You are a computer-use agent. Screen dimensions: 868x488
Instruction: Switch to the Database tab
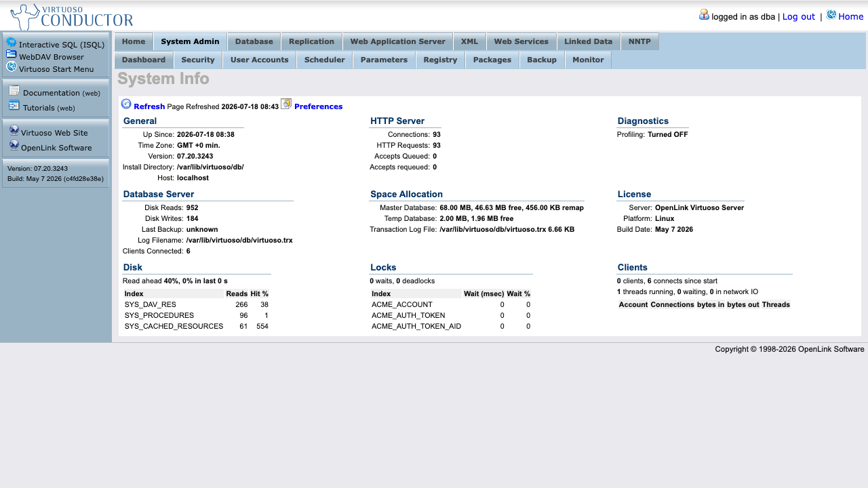tap(254, 41)
